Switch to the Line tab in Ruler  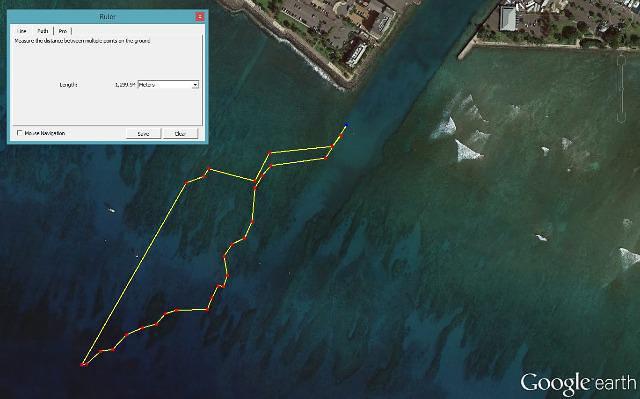(22, 31)
